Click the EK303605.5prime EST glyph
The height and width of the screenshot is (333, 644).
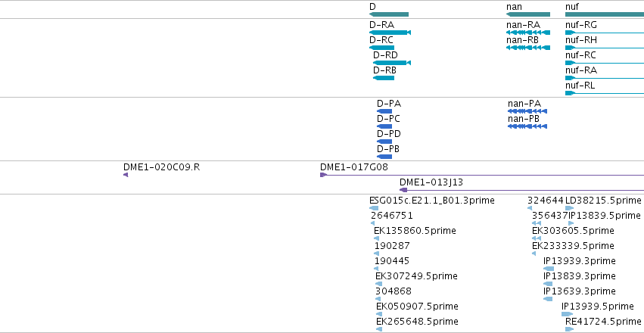pyautogui.click(x=537, y=238)
